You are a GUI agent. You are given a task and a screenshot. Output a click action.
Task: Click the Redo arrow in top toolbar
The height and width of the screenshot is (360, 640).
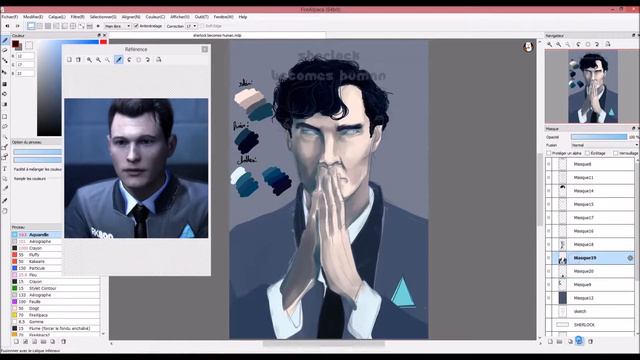17,26
